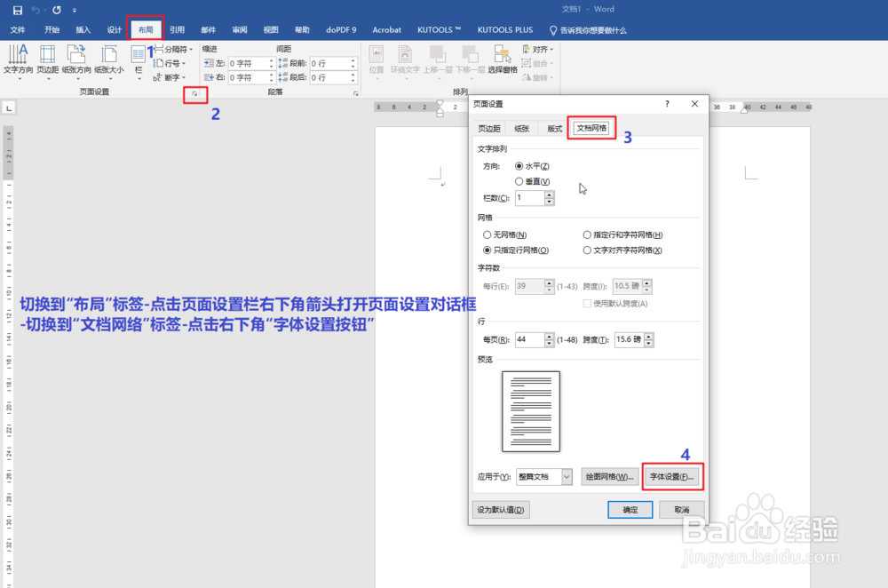Viewport: 888px width, 588px height.
Task: Switch to the 开始 Home tab
Action: (52, 30)
